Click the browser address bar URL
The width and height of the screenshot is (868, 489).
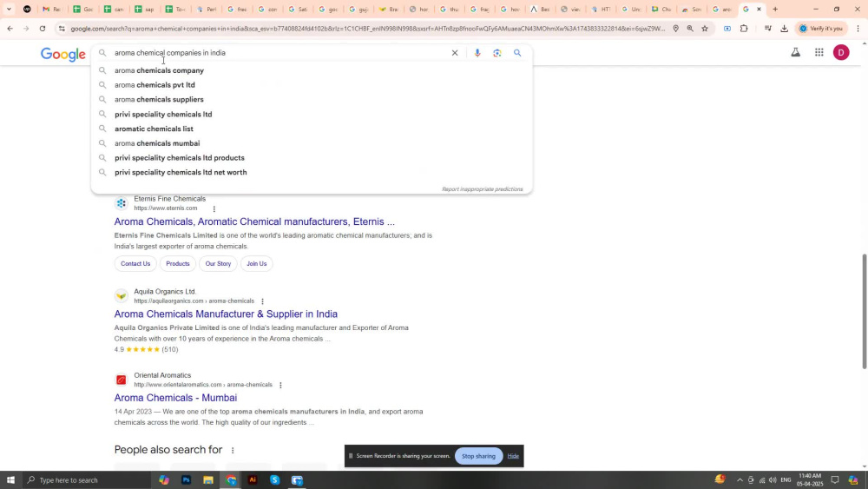click(367, 29)
